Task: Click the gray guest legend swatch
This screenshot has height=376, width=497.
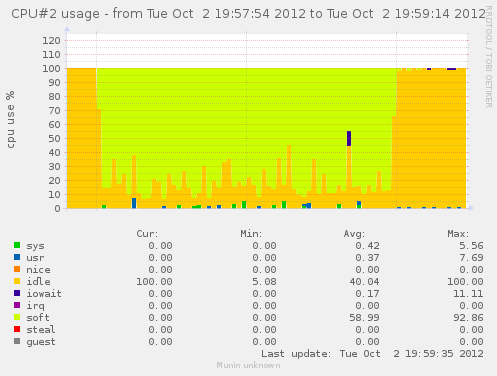Action: pos(17,341)
